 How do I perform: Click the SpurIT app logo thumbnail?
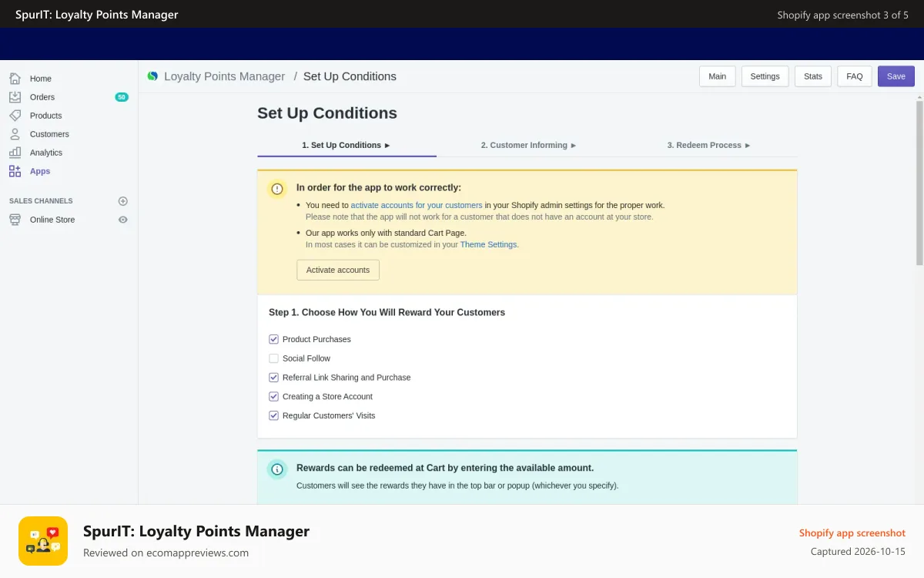click(x=43, y=541)
